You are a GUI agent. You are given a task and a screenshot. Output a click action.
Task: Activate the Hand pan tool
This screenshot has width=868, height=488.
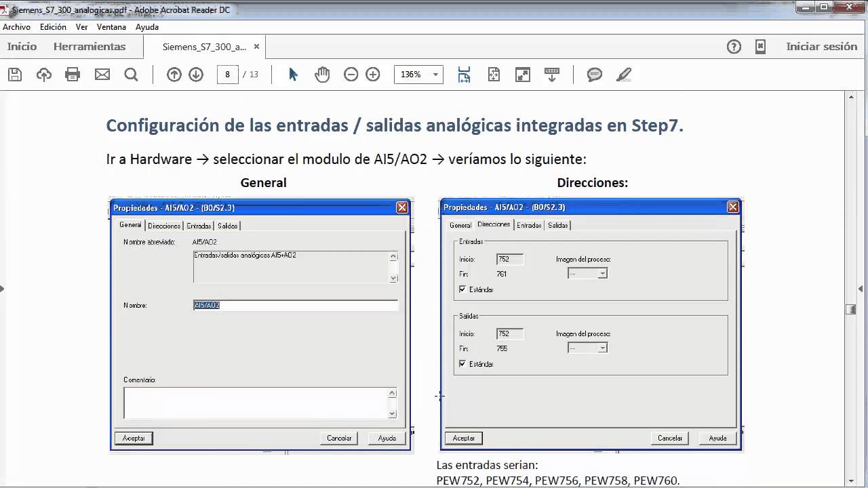click(x=322, y=75)
